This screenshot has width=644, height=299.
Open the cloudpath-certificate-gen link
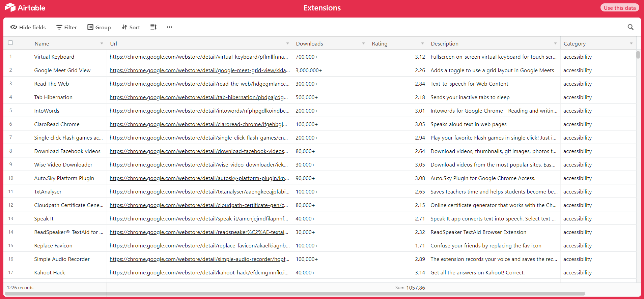click(199, 205)
